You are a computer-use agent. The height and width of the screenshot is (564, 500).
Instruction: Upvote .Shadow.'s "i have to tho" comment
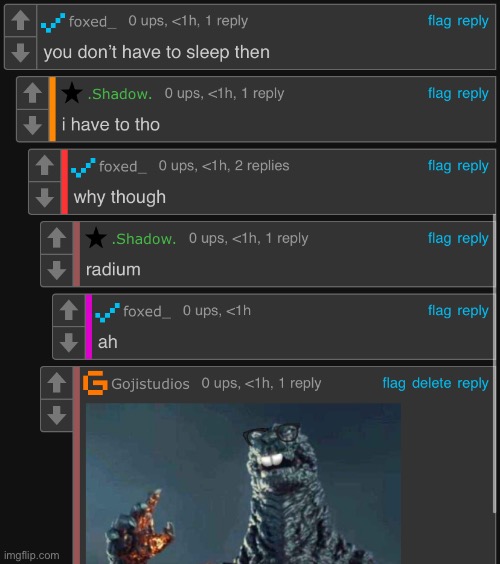click(33, 93)
